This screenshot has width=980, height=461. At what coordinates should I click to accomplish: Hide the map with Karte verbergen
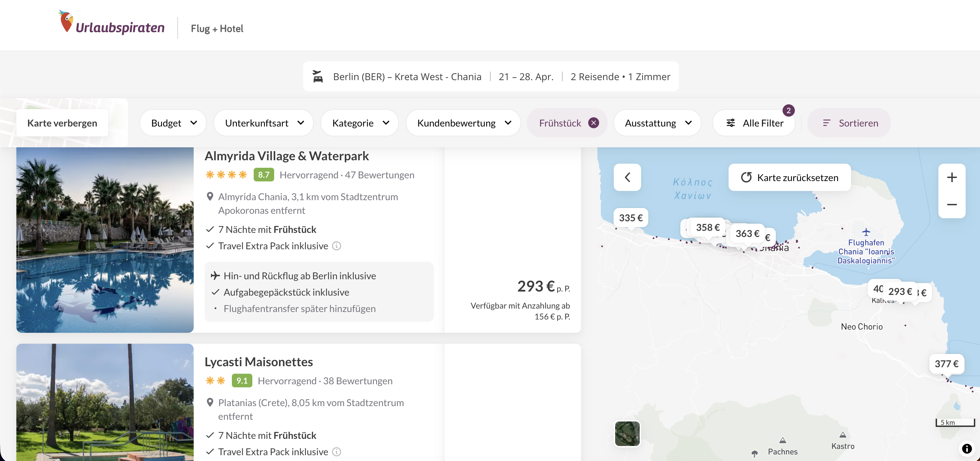[62, 123]
